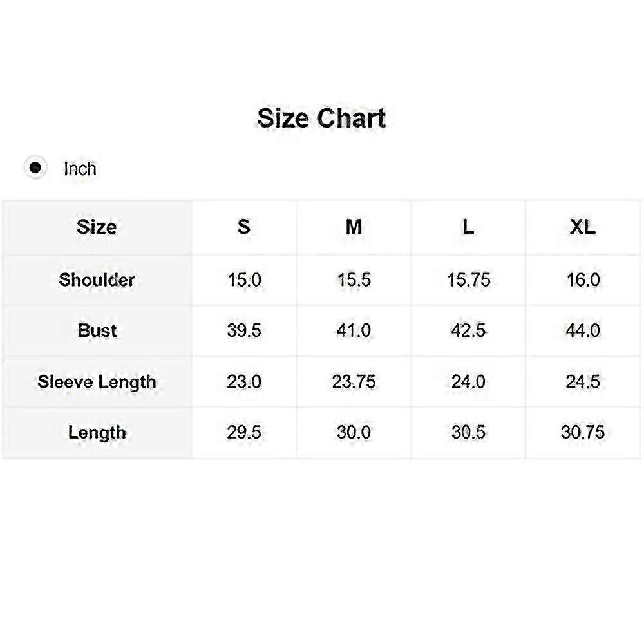Viewport: 644px width, 644px height.
Task: Click the 39.5 bust value for S
Action: click(244, 330)
